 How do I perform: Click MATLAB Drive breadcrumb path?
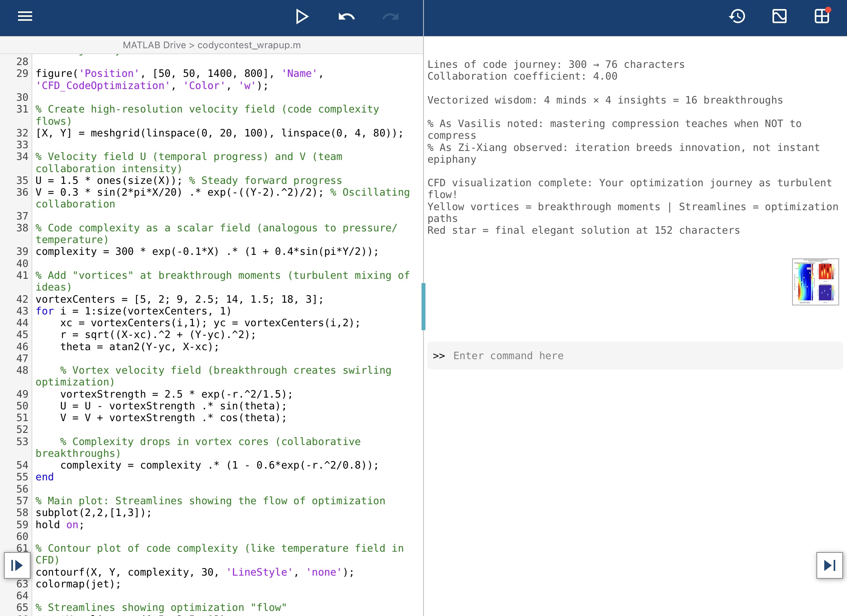pyautogui.click(x=154, y=45)
